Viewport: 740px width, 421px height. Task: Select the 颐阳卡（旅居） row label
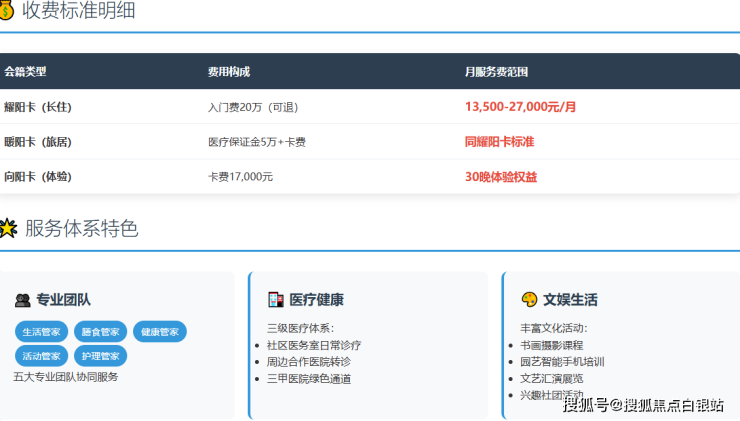(x=38, y=142)
